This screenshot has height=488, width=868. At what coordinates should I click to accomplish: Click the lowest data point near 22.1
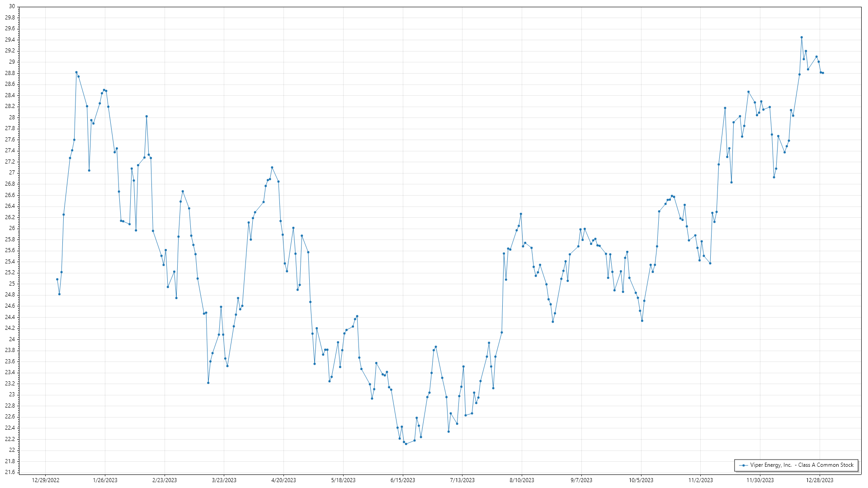tap(406, 444)
